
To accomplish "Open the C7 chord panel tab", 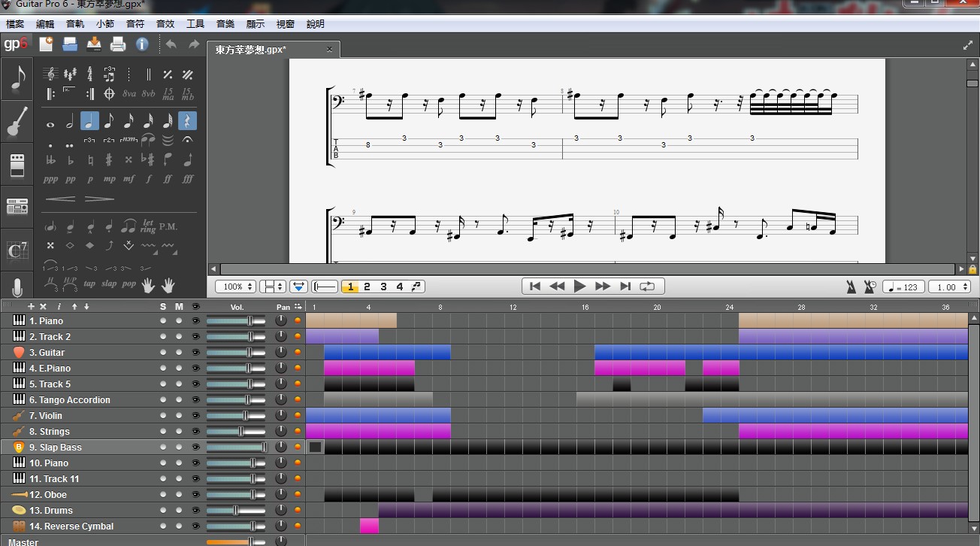I will pyautogui.click(x=17, y=250).
